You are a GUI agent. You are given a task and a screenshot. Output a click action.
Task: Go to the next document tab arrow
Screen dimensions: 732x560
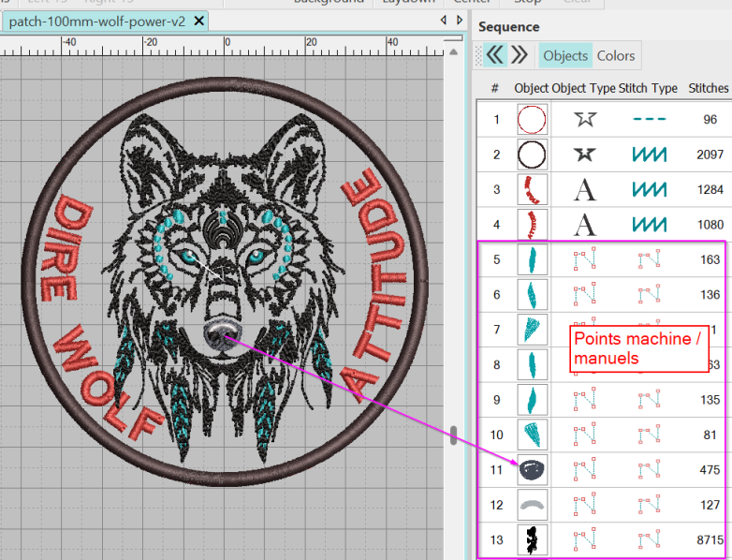460,20
